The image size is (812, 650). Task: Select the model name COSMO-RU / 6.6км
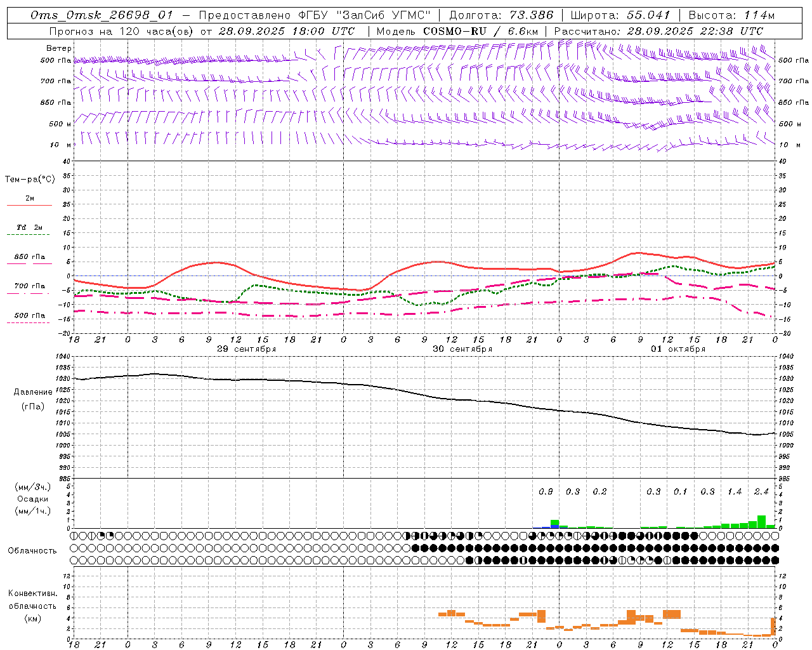(480, 31)
